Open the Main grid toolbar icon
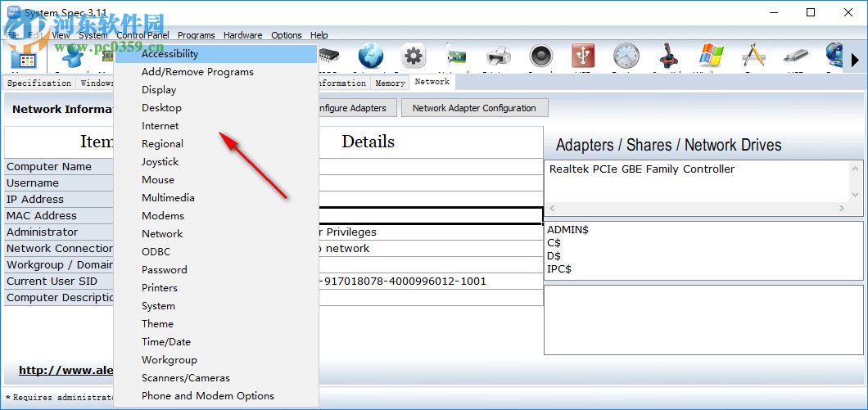The image size is (868, 410). [x=23, y=59]
